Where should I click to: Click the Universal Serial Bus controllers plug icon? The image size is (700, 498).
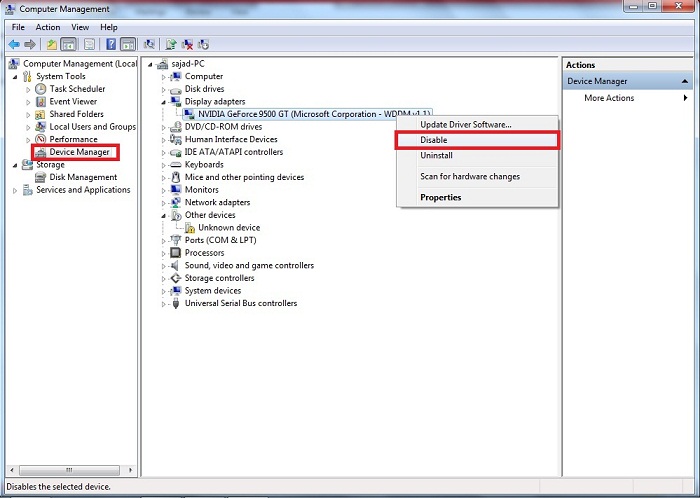pyautogui.click(x=176, y=303)
